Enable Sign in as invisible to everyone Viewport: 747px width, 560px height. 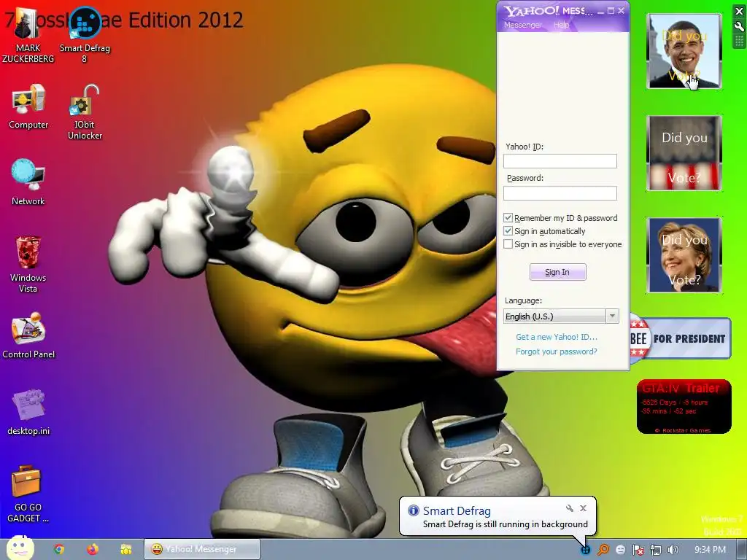click(x=508, y=244)
